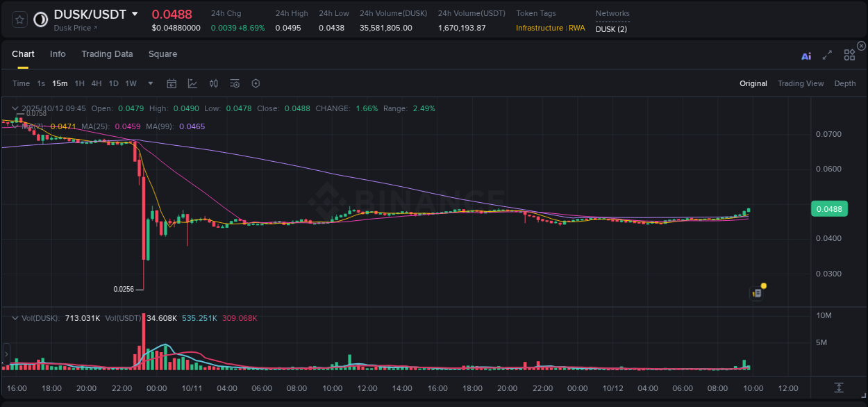Click the chat icon with yellow notification dot

(758, 292)
